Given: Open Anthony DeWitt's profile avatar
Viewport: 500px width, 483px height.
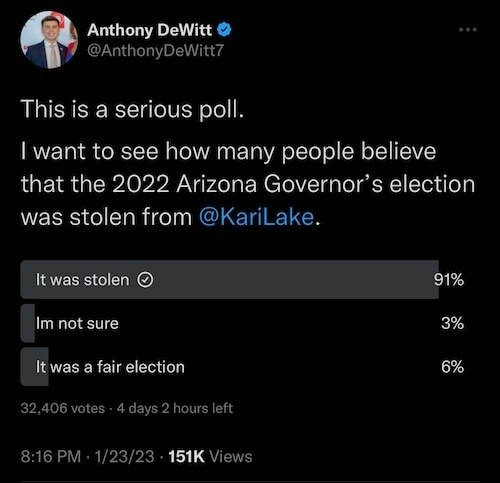Looking at the screenshot, I should 49,40.
